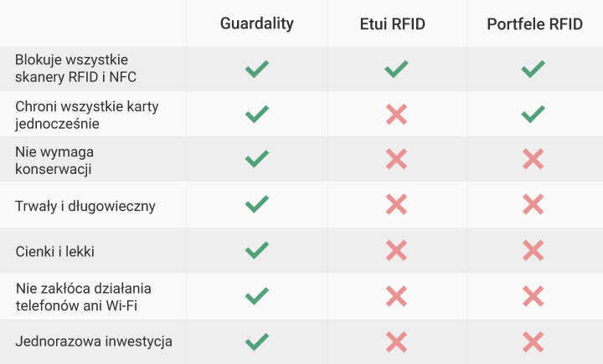603x364 pixels.
Task: Select the Etui RFID column header
Action: pos(393,23)
